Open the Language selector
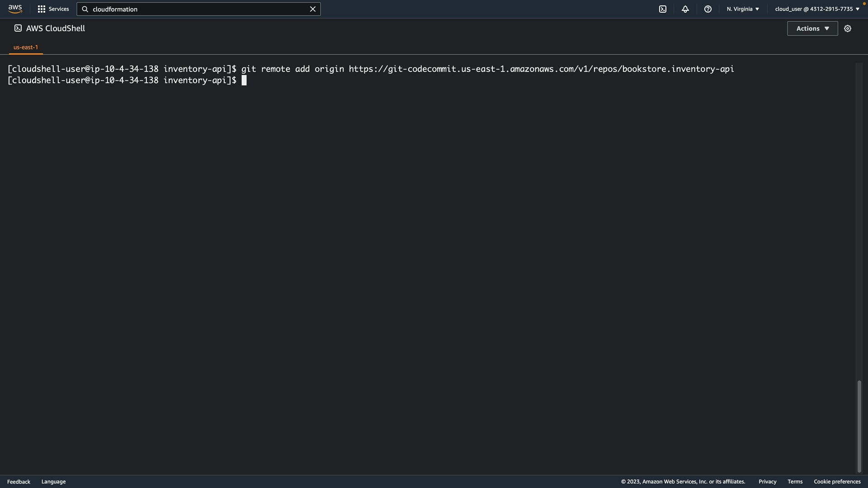Image resolution: width=868 pixels, height=488 pixels. (x=53, y=482)
